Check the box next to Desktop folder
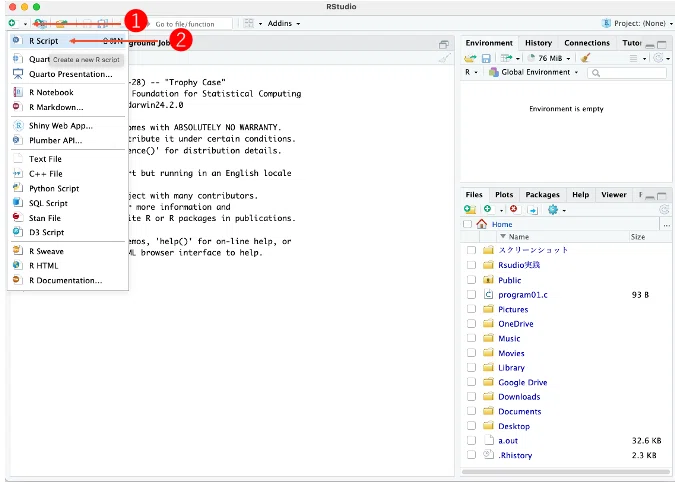The image size is (675, 482). click(x=471, y=426)
